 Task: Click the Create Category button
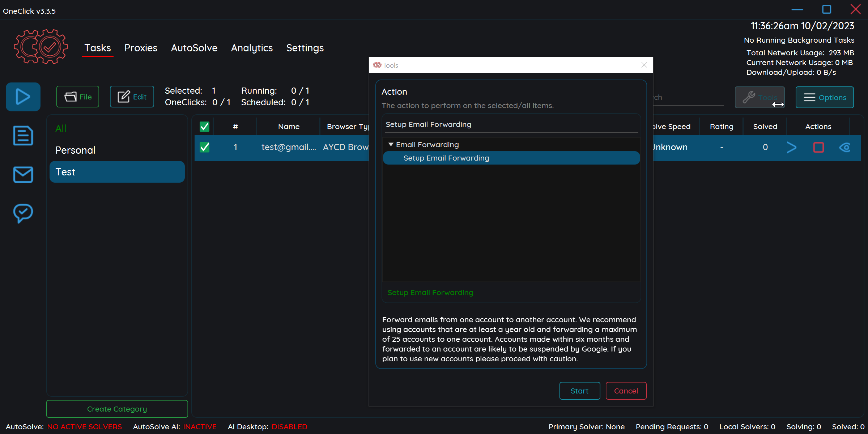click(117, 409)
